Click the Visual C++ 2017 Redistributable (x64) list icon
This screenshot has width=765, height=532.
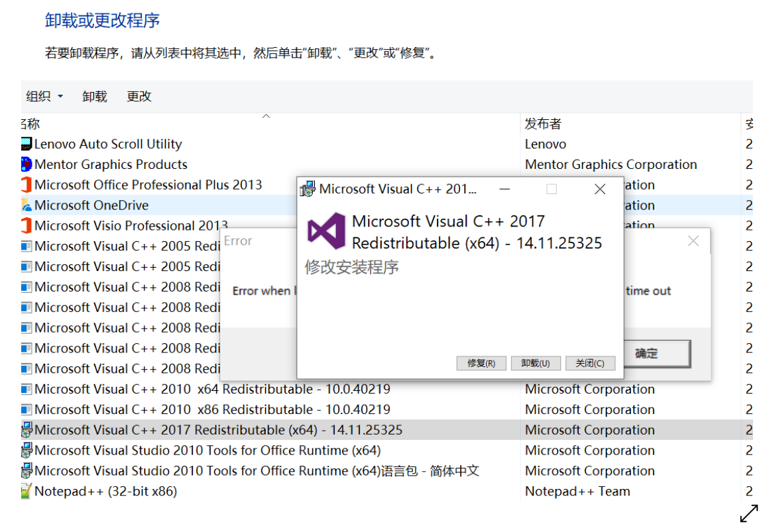pyautogui.click(x=27, y=429)
